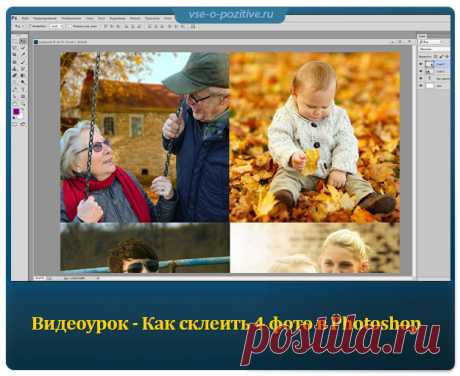This screenshot has height=376, width=460.
Task: Click the open document title tab
Action: click(x=62, y=42)
